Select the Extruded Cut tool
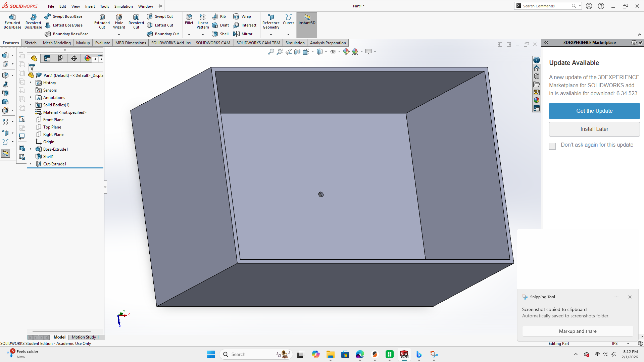The height and width of the screenshot is (362, 644). [x=102, y=21]
